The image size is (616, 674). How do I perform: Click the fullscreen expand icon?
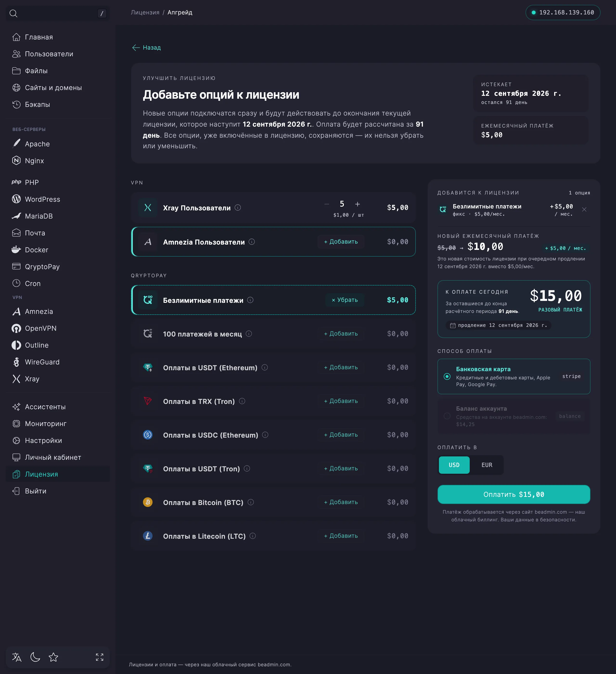coord(100,657)
